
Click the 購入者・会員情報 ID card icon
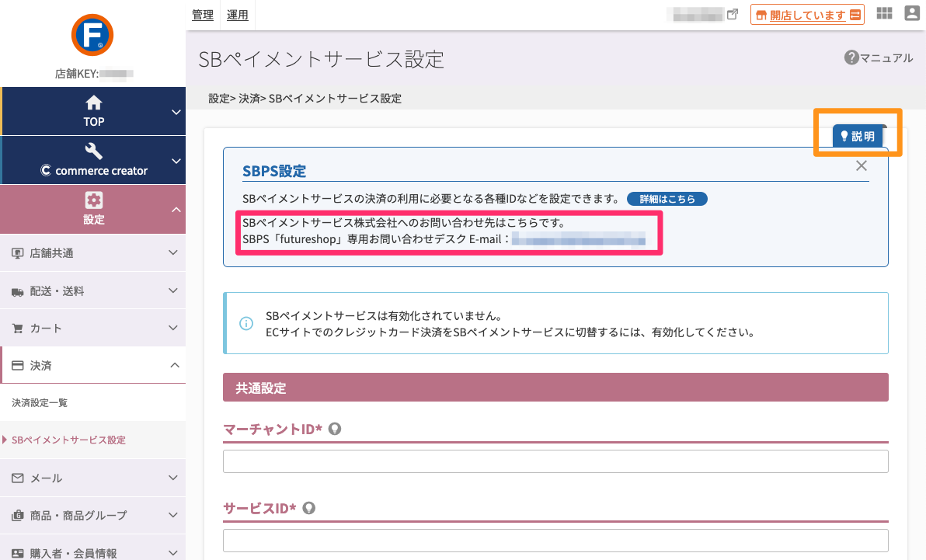coord(18,553)
